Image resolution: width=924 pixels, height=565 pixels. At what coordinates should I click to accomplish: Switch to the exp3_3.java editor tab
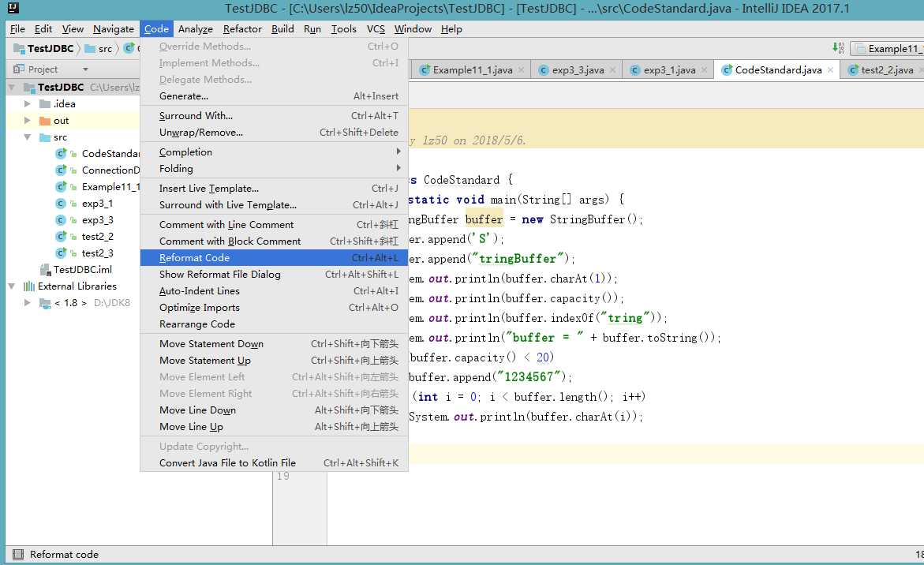577,69
